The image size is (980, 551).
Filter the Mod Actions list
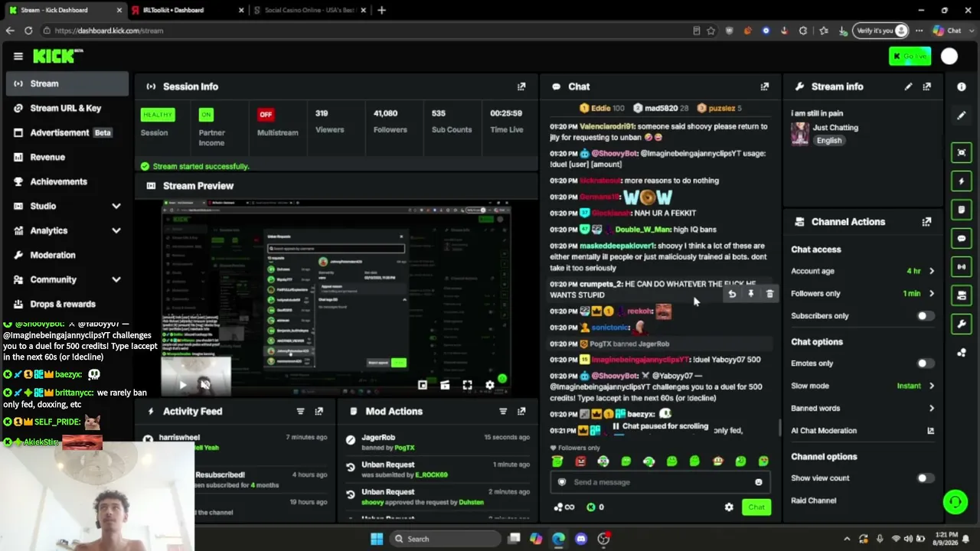[x=503, y=411]
